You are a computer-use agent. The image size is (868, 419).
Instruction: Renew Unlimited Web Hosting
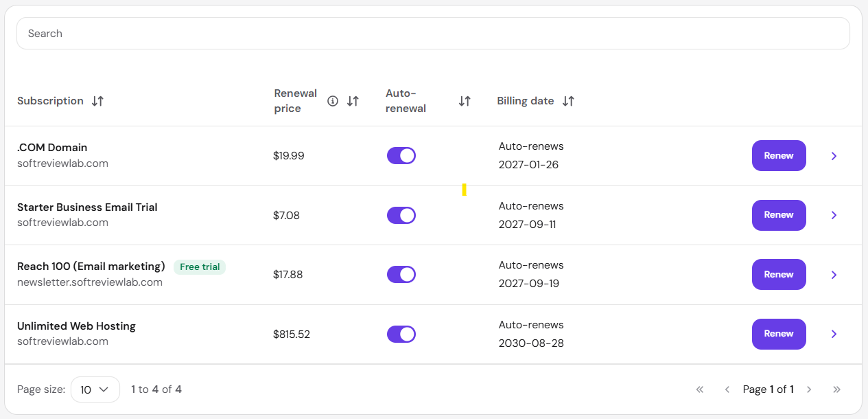click(779, 334)
